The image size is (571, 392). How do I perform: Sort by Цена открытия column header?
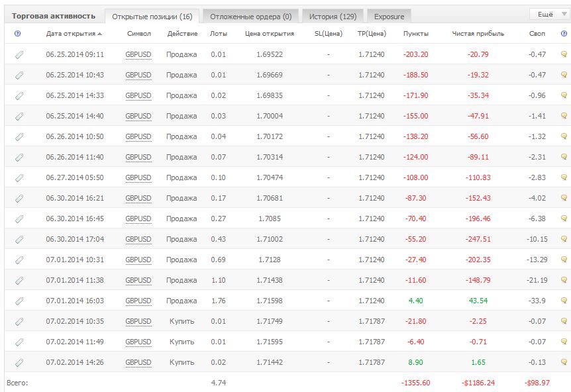coord(270,34)
